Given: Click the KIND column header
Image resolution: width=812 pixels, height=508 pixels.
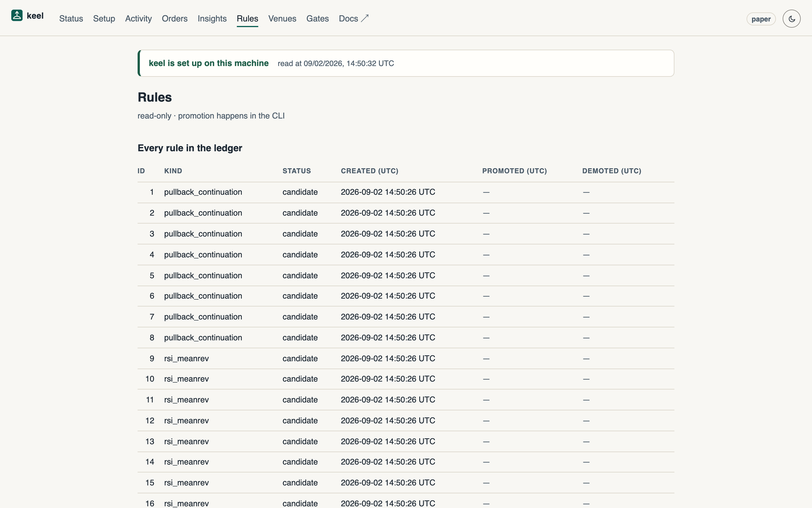Looking at the screenshot, I should coord(173,171).
